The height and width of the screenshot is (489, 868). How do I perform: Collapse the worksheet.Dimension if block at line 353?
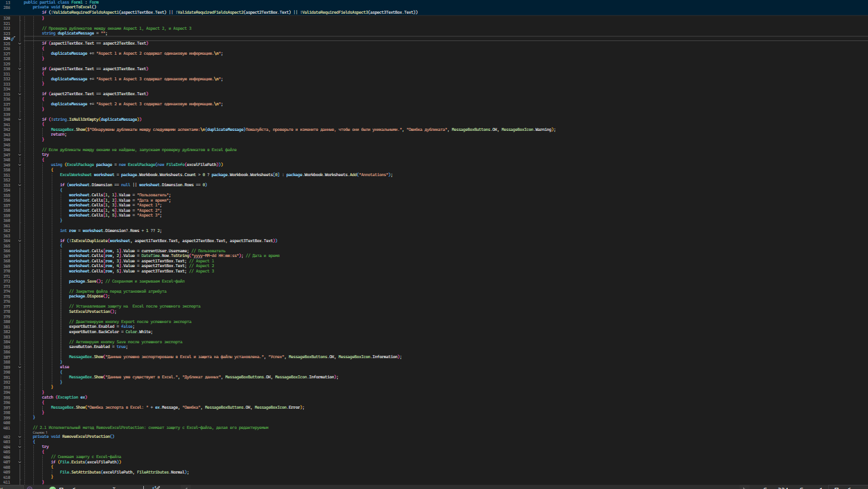20,185
